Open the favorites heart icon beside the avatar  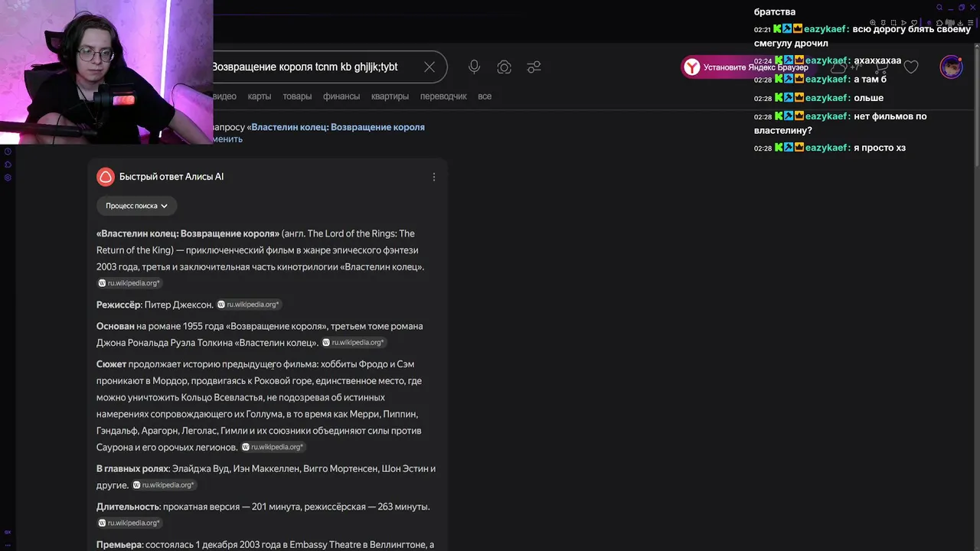click(x=911, y=67)
